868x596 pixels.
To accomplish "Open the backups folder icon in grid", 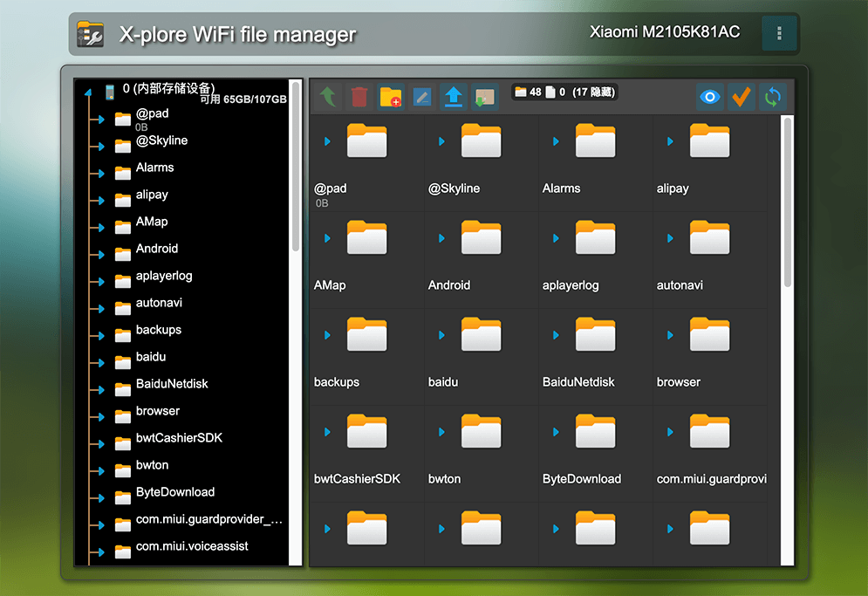I will [366, 334].
